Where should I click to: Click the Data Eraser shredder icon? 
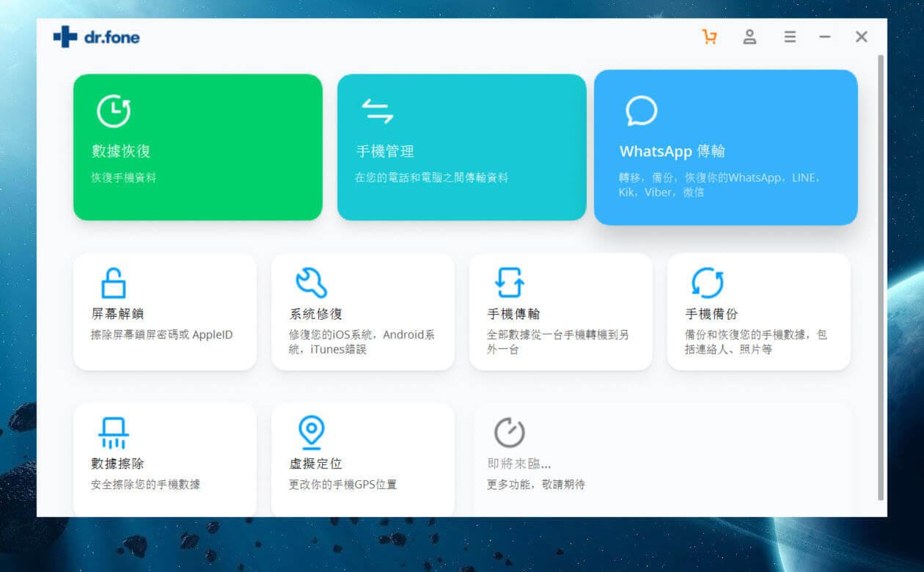[114, 433]
